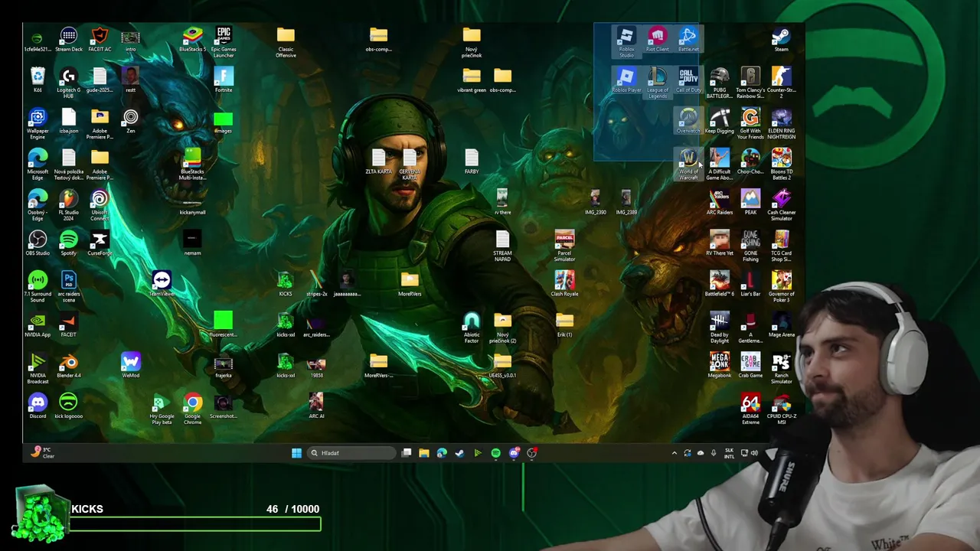
Task: Select the frajerka video thumbnail
Action: [224, 368]
